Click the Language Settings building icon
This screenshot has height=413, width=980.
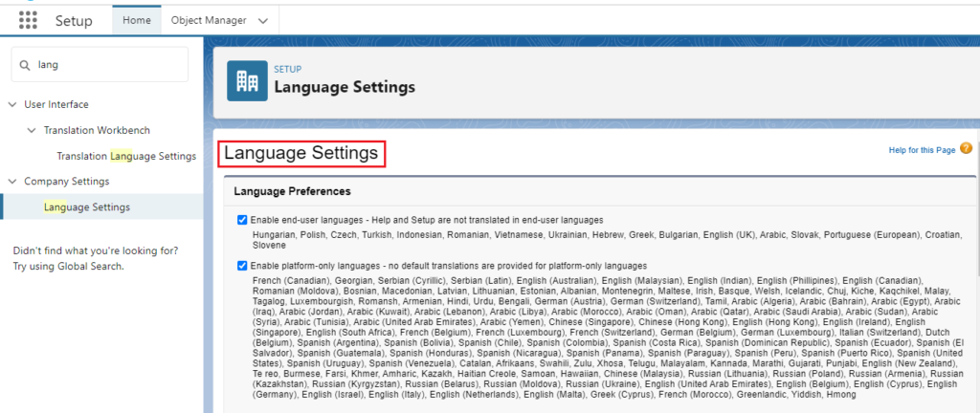(247, 80)
